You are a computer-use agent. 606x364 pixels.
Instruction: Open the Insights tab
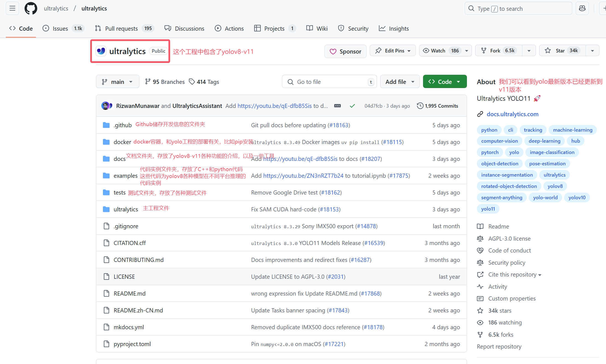click(394, 28)
